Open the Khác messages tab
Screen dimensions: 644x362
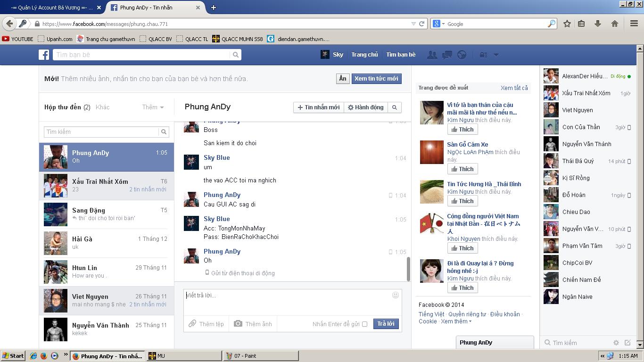coord(102,107)
